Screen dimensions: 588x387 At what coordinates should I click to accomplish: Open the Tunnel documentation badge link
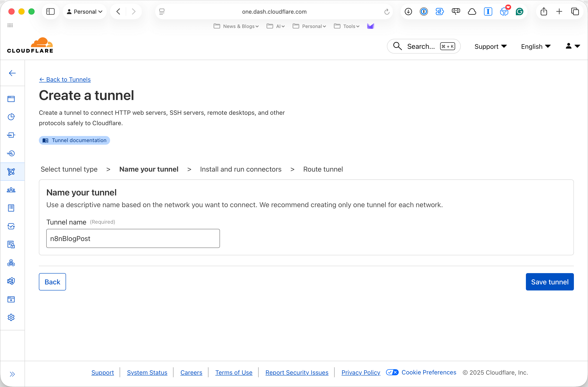(x=74, y=140)
